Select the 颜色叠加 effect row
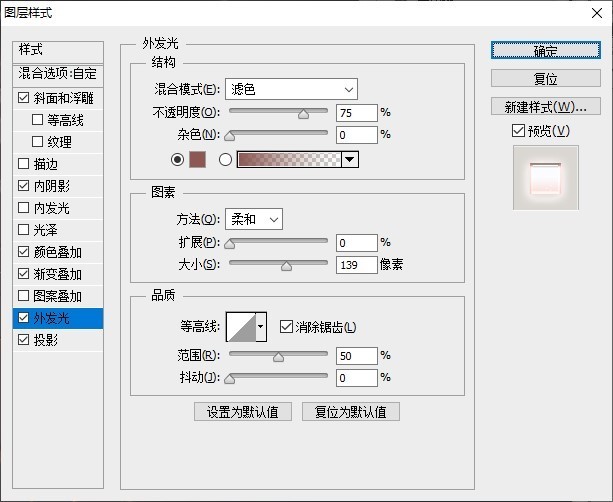 tap(58, 252)
